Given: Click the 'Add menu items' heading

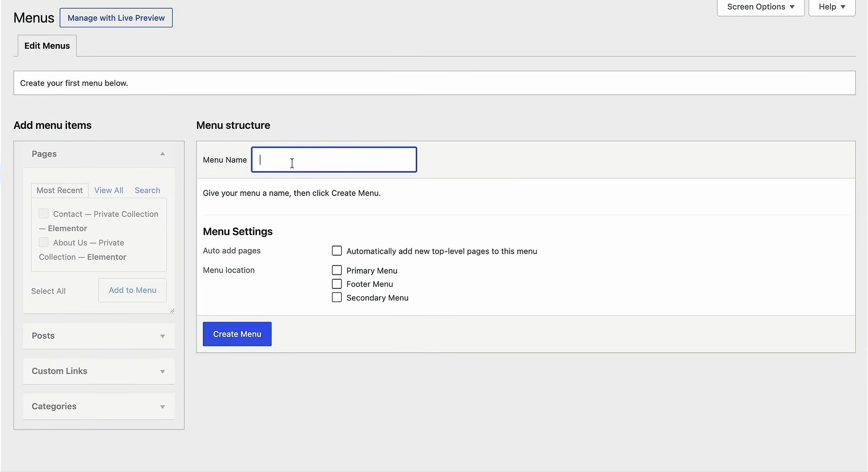Looking at the screenshot, I should point(53,125).
